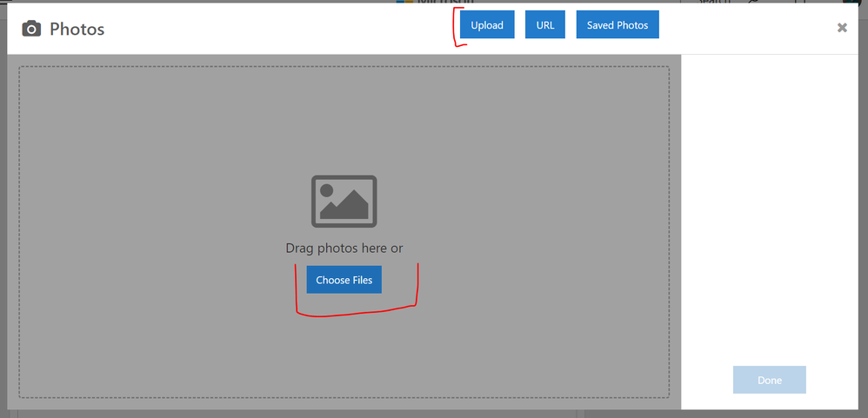868x418 pixels.
Task: Open the URL tab
Action: point(545,25)
